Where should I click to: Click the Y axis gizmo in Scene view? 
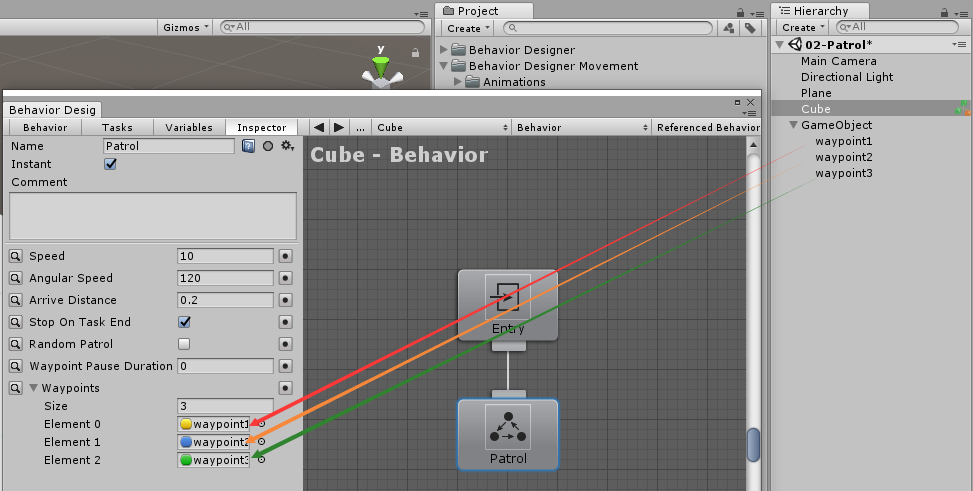[381, 66]
